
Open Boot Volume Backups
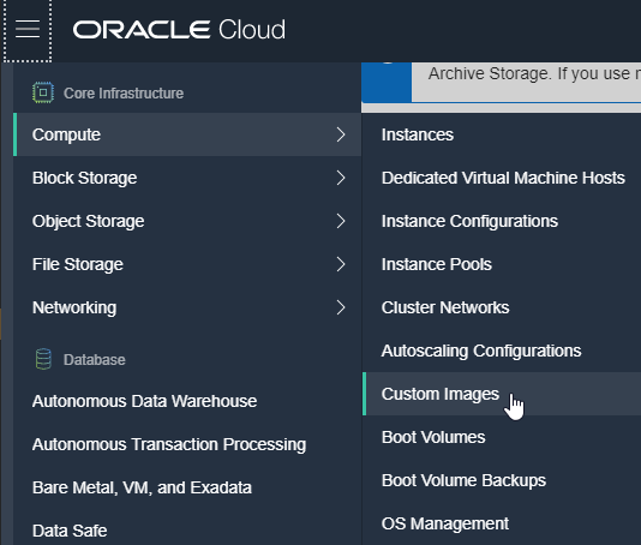pyautogui.click(x=463, y=481)
